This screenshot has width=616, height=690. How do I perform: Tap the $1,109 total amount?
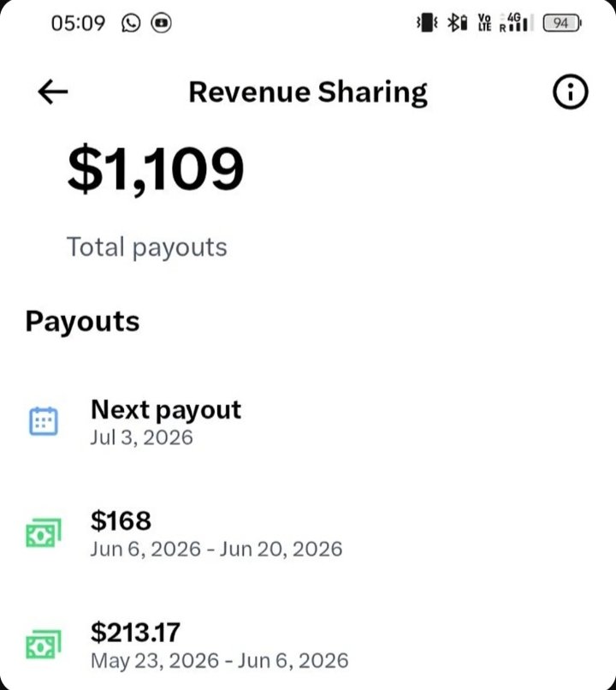coord(155,170)
